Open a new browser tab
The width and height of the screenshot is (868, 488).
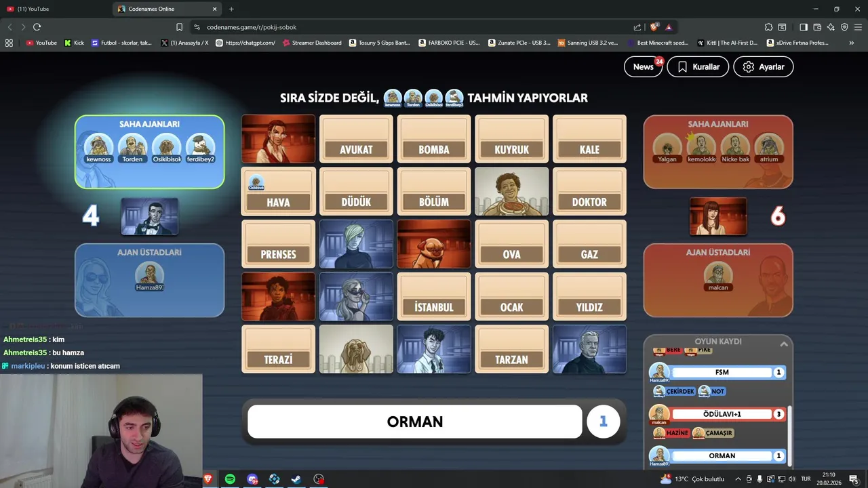(231, 9)
